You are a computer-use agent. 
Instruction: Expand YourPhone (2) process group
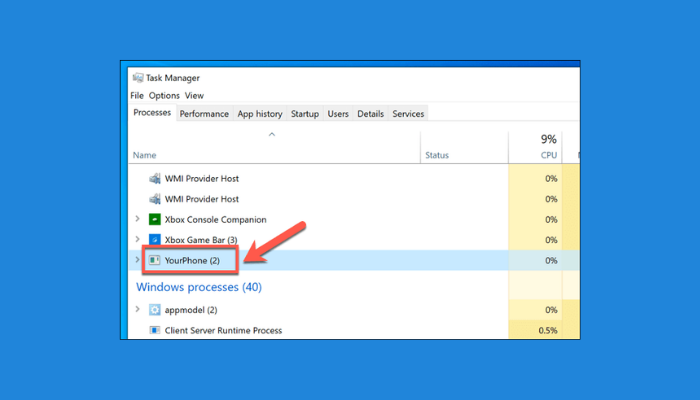[x=138, y=260]
